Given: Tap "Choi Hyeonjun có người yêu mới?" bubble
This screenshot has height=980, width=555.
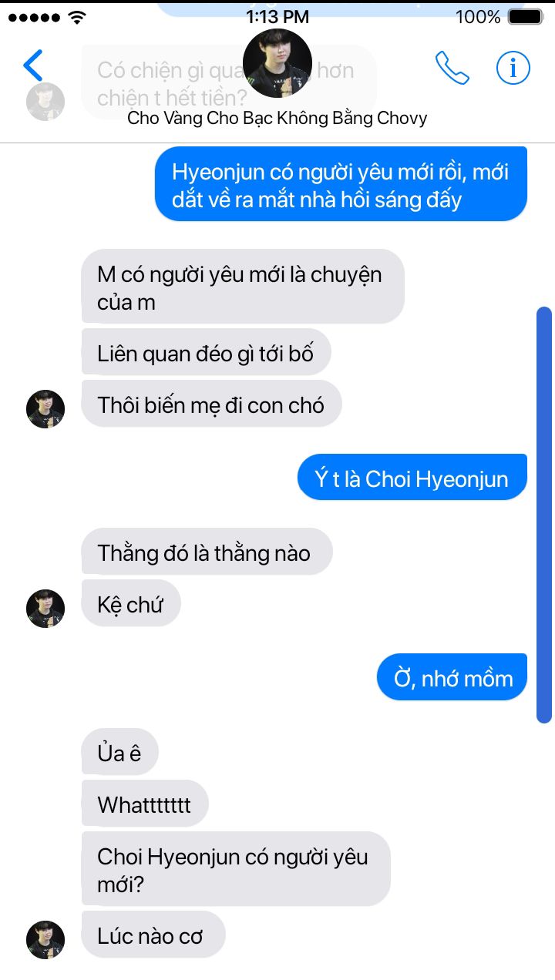Looking at the screenshot, I should 236,868.
